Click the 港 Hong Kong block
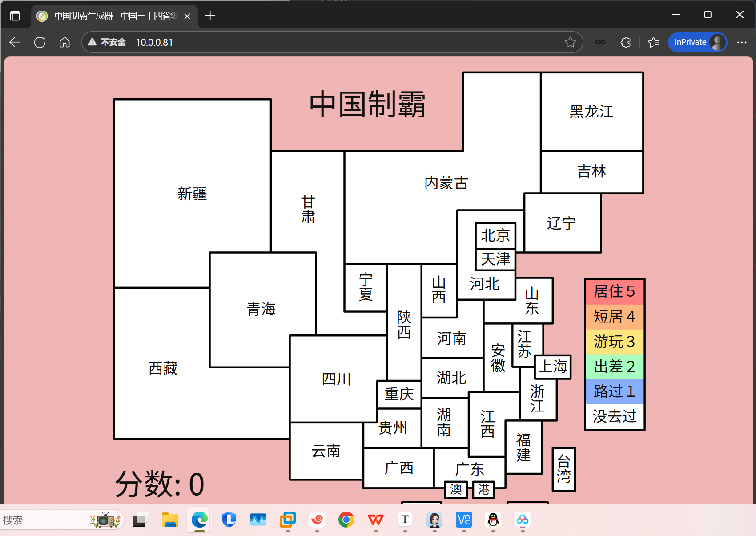Image resolution: width=756 pixels, height=536 pixels. 483,490
